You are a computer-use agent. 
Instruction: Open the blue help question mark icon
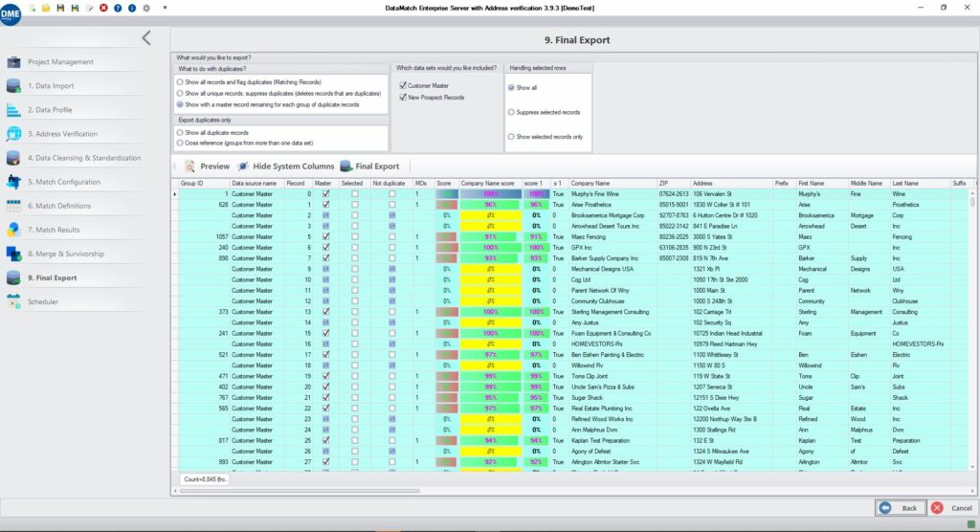(x=118, y=8)
